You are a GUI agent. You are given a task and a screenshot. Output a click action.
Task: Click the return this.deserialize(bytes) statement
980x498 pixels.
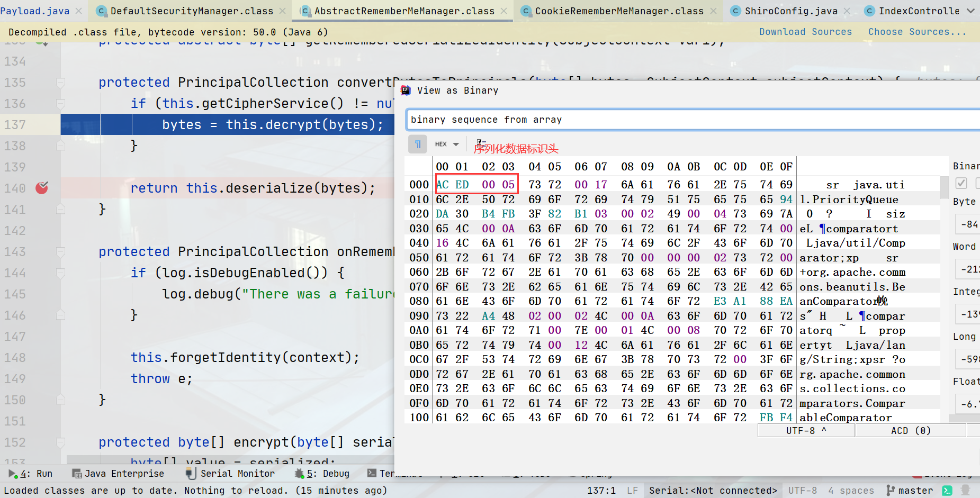point(253,188)
